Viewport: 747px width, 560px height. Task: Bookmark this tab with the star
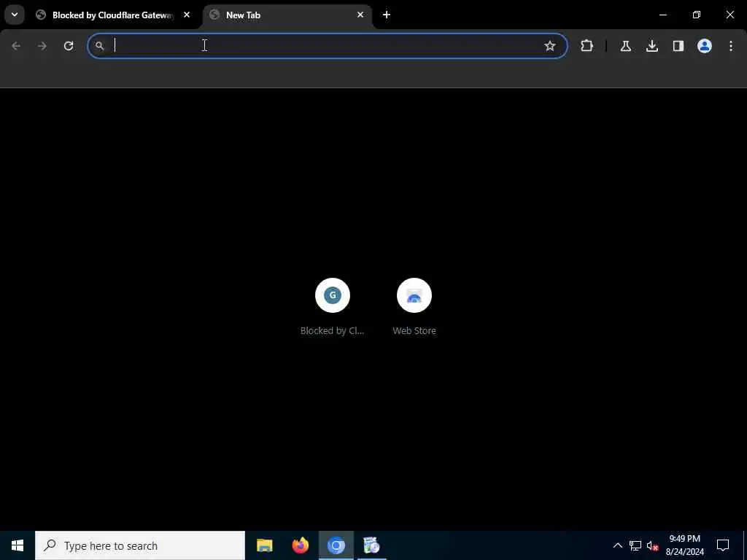pos(550,46)
